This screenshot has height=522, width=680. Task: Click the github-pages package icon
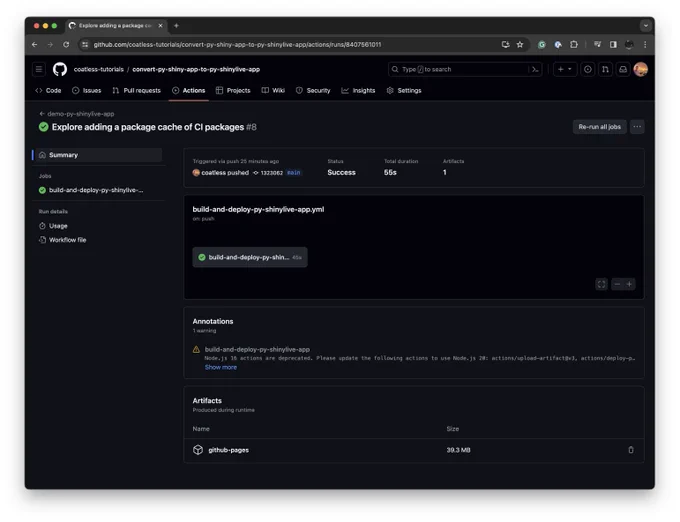click(198, 450)
